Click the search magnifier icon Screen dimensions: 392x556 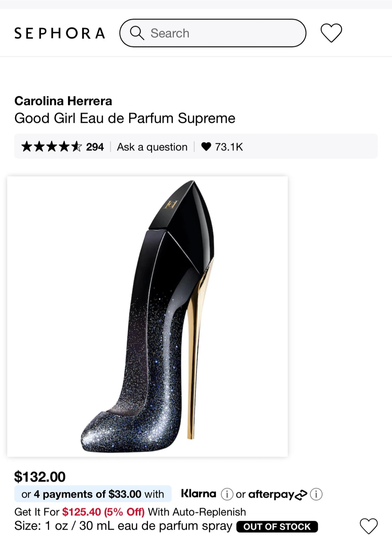tap(137, 33)
